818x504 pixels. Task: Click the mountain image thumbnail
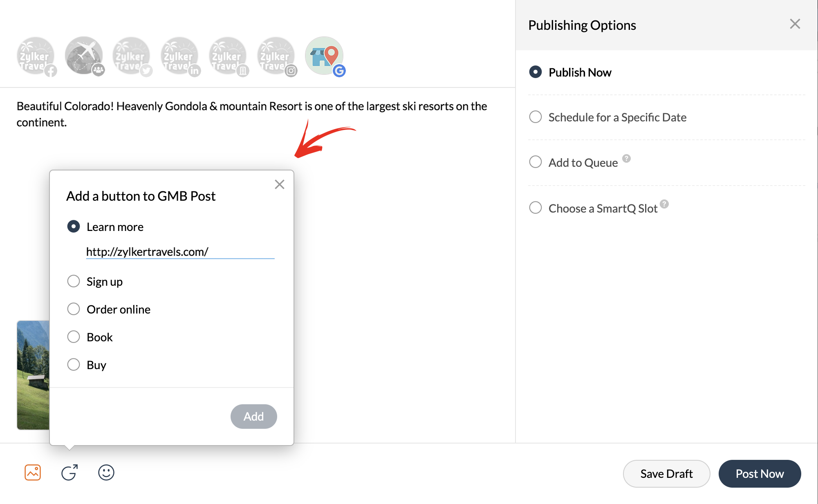[33, 375]
